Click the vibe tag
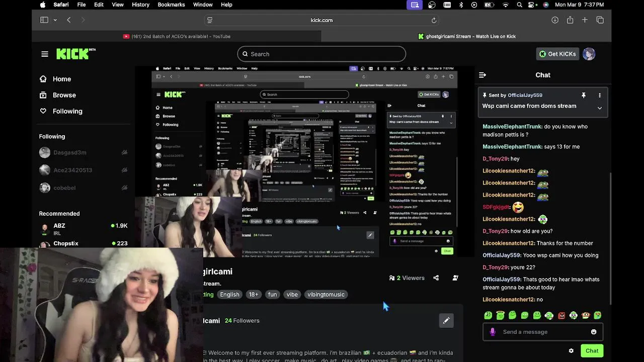This screenshot has width=644, height=362. coord(292,295)
